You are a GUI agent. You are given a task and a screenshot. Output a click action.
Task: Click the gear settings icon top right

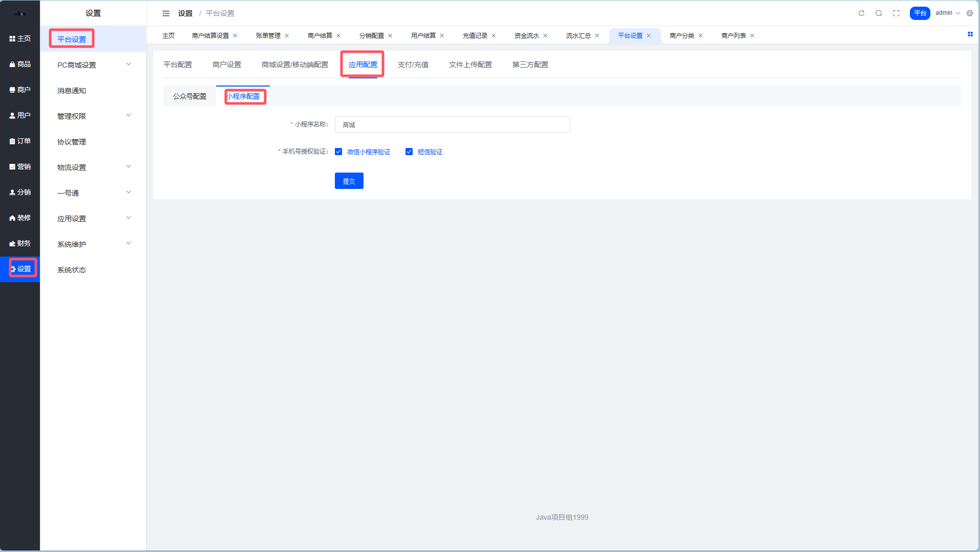point(970,13)
